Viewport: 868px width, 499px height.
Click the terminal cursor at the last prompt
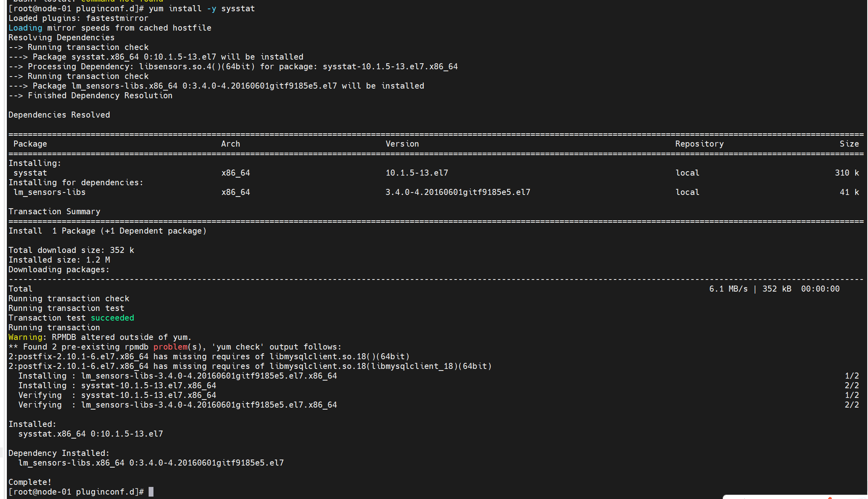pyautogui.click(x=151, y=492)
